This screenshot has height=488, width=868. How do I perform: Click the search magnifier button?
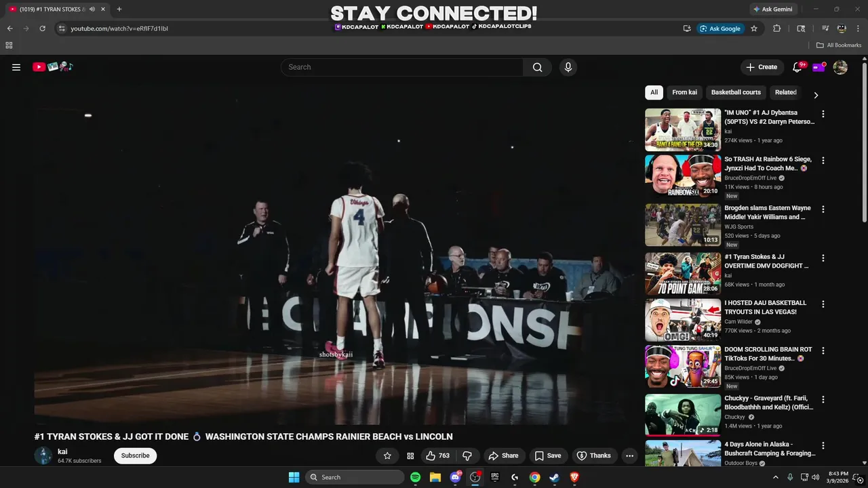coord(537,67)
